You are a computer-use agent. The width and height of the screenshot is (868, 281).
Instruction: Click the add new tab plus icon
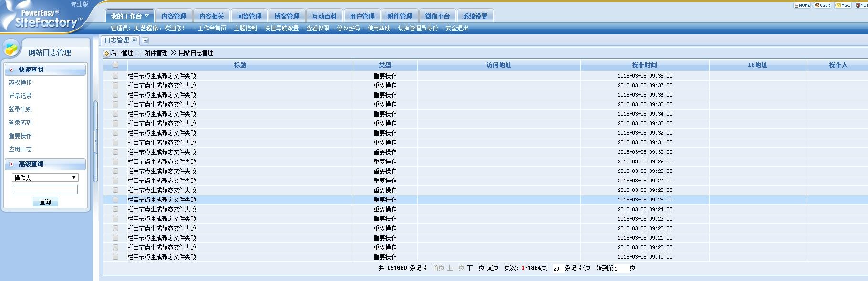click(x=145, y=41)
